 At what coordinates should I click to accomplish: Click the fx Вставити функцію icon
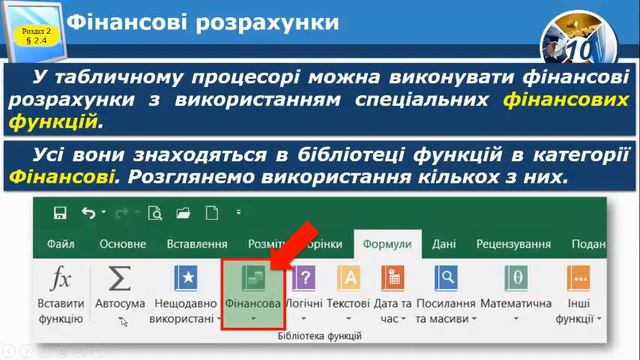pos(60,278)
